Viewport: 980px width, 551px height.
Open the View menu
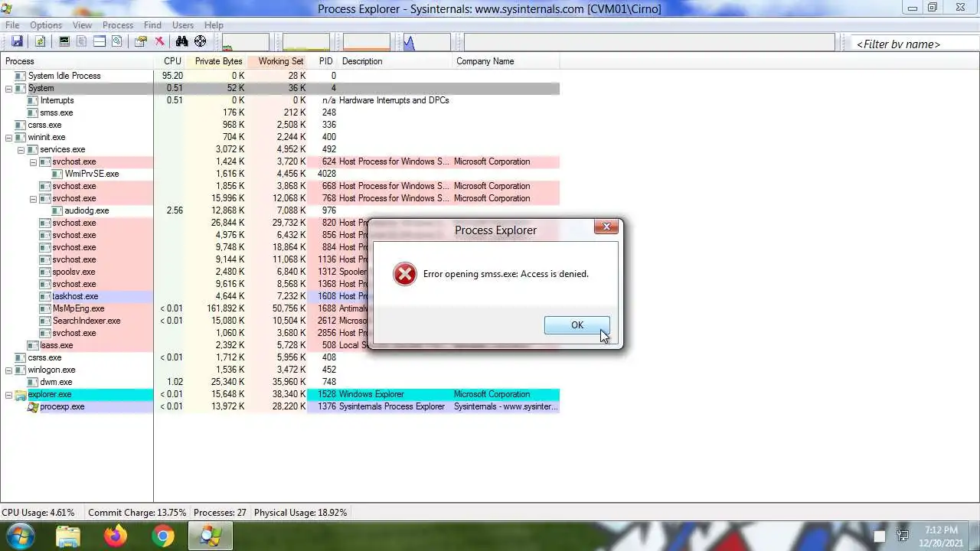83,25
